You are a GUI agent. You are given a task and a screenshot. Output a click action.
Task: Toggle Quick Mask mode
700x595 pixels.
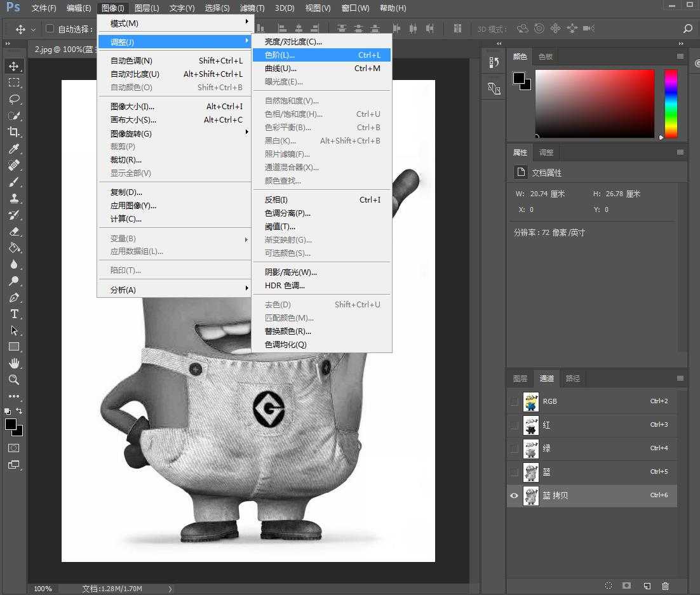tap(14, 448)
